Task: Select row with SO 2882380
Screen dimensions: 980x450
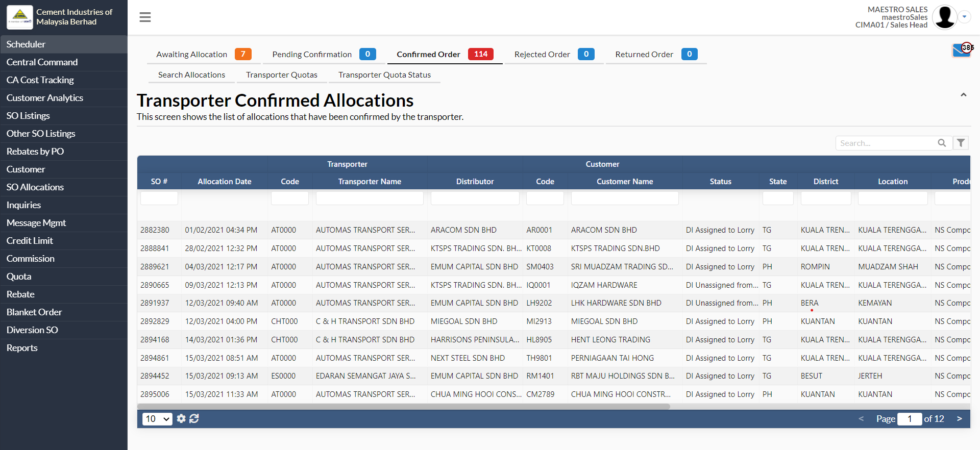Action: [554, 230]
